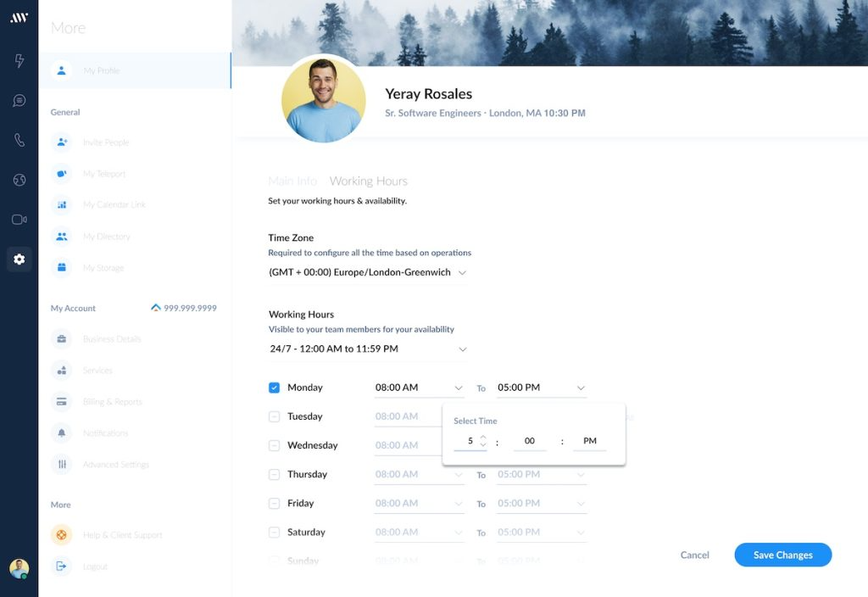Check the Wednesday availability checkbox

(275, 445)
